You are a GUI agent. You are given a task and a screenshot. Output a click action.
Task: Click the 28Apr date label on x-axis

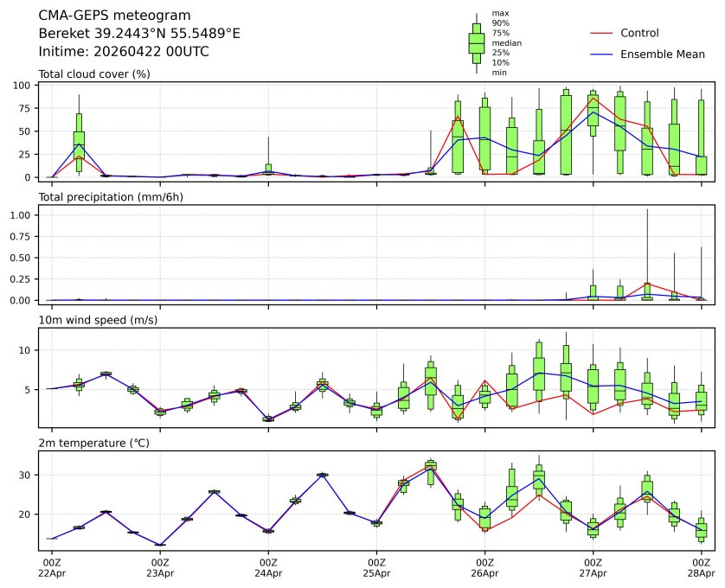pos(701,572)
